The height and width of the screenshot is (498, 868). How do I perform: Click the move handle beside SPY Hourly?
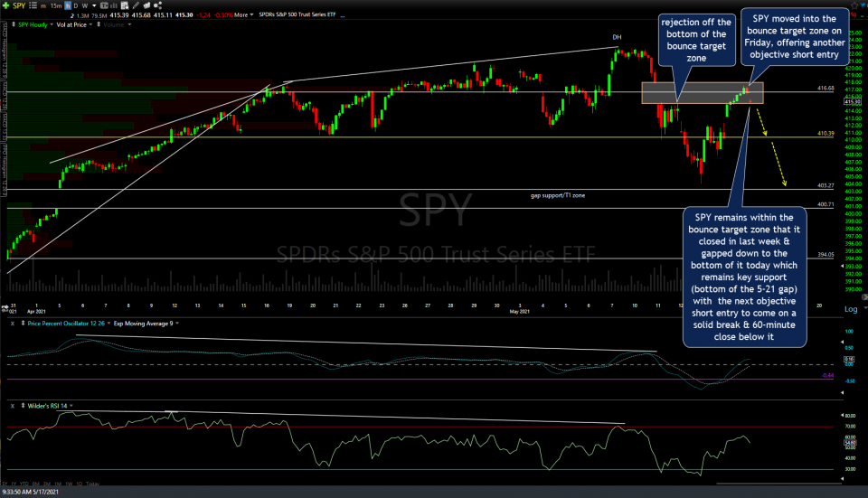14,24
